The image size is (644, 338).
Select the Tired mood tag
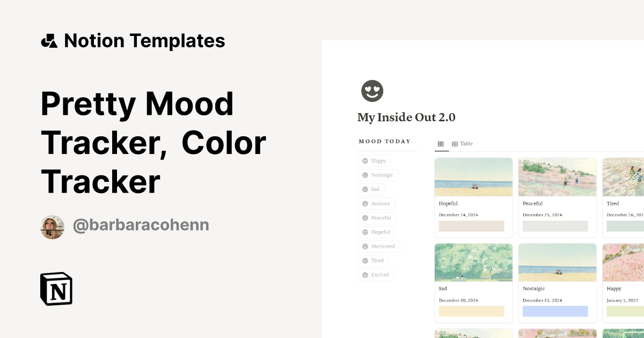click(373, 260)
